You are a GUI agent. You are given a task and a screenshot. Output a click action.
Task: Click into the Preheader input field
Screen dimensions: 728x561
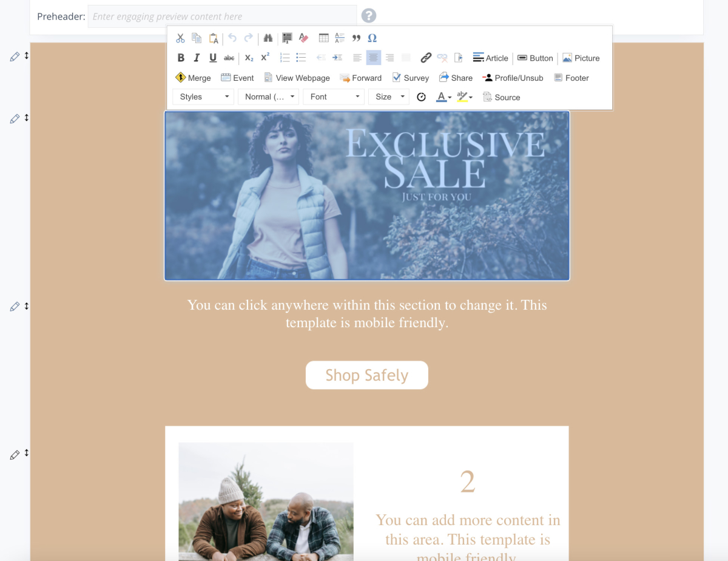[x=222, y=16]
